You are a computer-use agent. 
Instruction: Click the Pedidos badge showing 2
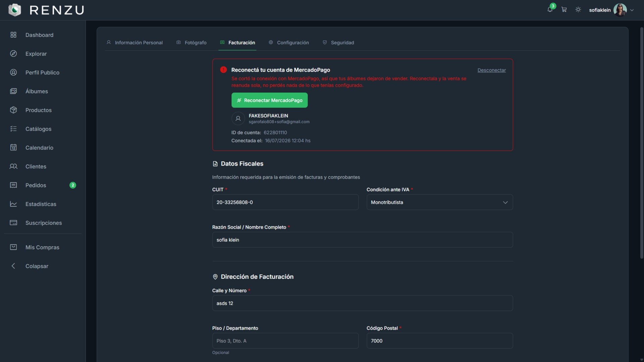click(x=72, y=185)
